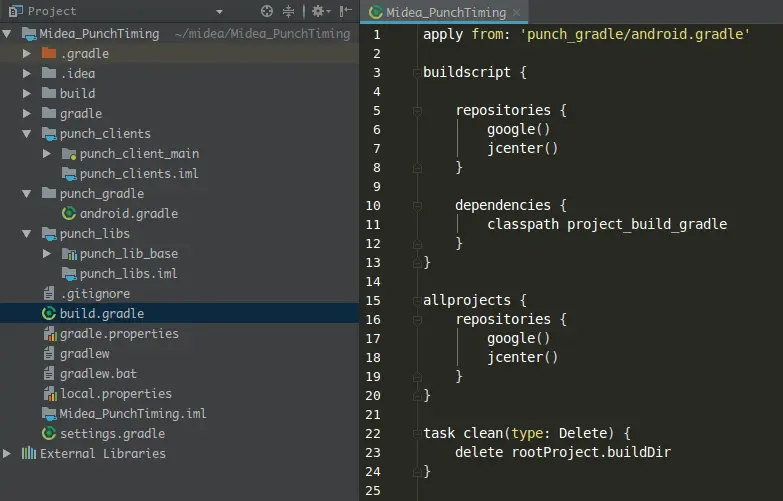Select the Midea_PunchTiming editor tab

pyautogui.click(x=444, y=12)
